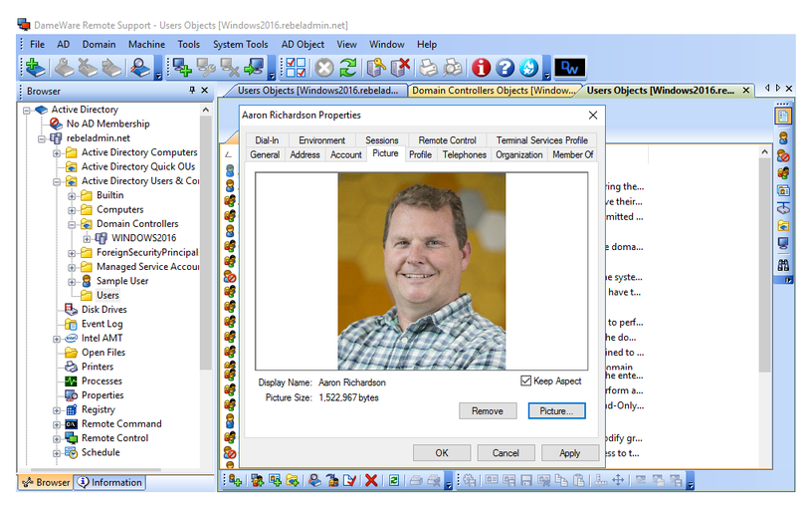Open the AD Object menu
812x508 pixels.
point(303,45)
